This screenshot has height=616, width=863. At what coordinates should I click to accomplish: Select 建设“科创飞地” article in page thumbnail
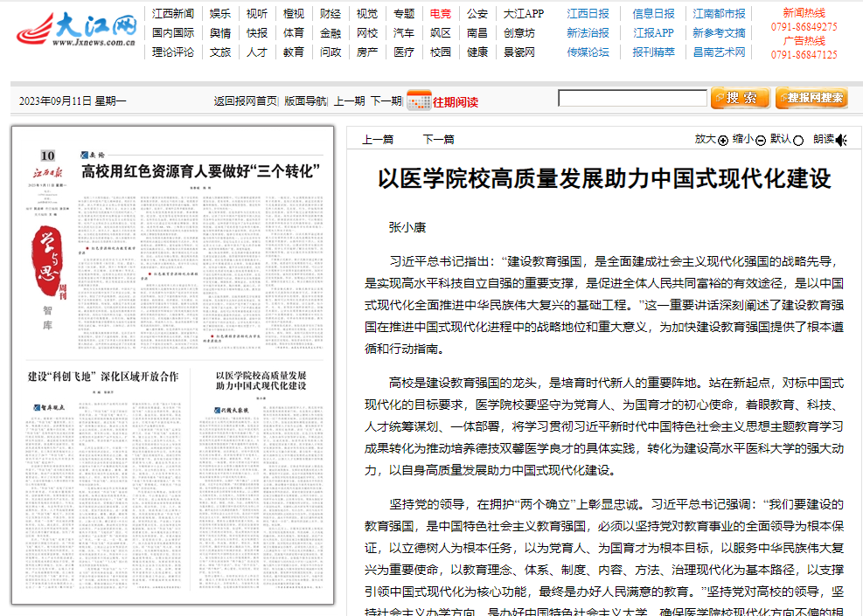(x=103, y=377)
